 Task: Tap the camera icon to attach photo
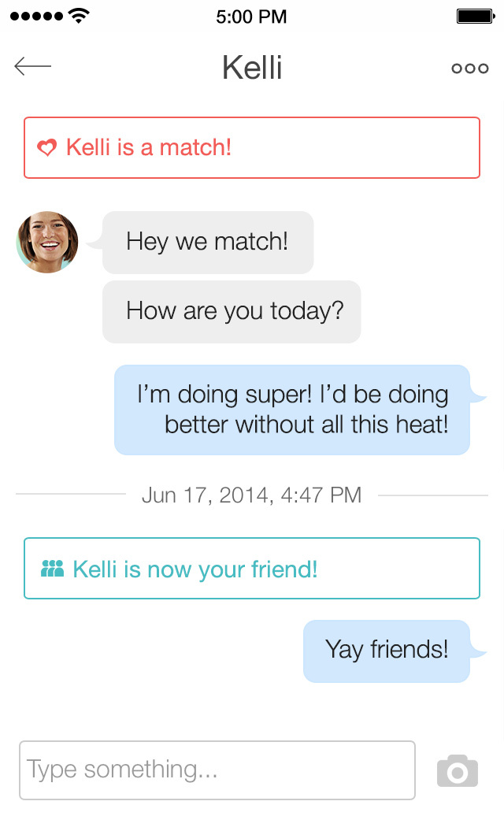click(x=458, y=770)
